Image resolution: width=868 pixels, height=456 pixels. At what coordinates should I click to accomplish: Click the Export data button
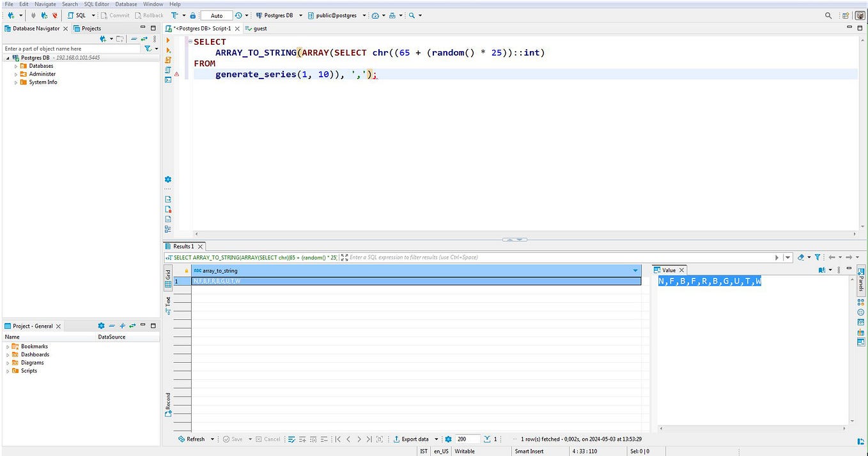[x=410, y=439]
